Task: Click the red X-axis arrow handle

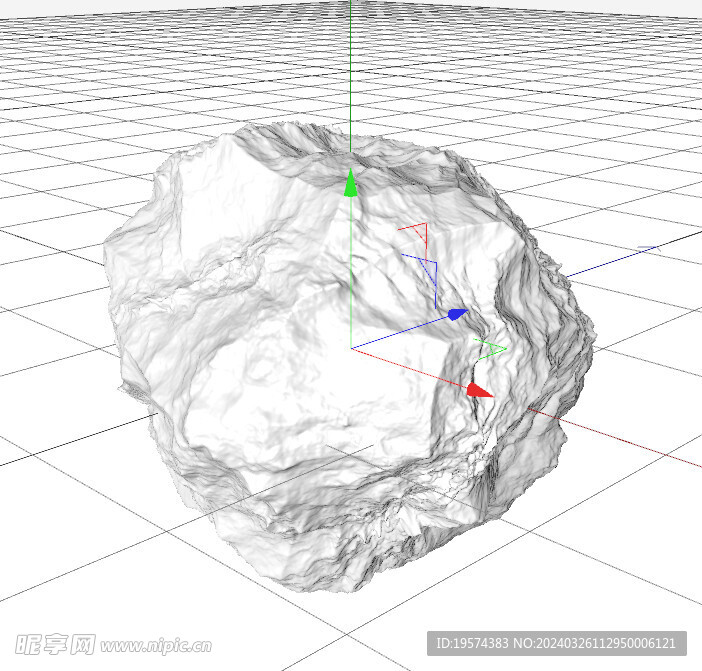Action: (x=479, y=390)
